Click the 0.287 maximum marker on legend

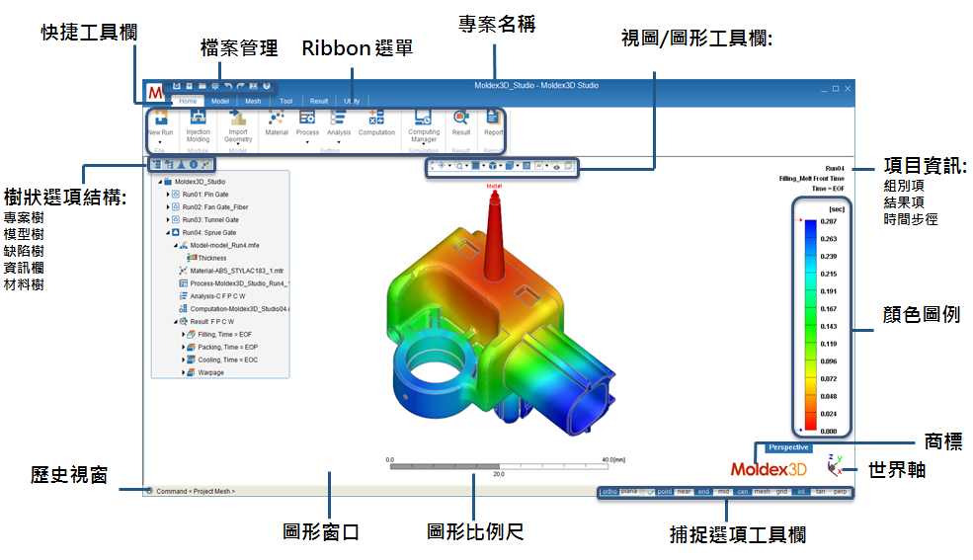(x=800, y=220)
